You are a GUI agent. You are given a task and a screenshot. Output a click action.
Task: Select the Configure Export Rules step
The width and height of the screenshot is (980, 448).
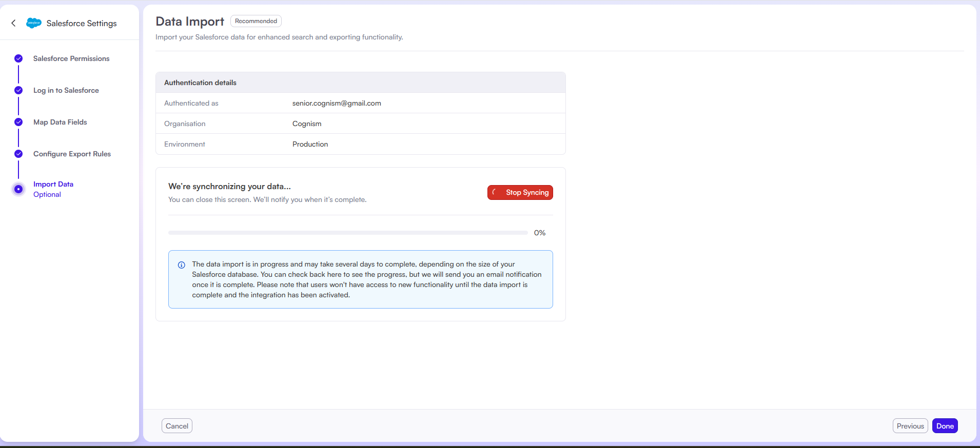(x=72, y=154)
